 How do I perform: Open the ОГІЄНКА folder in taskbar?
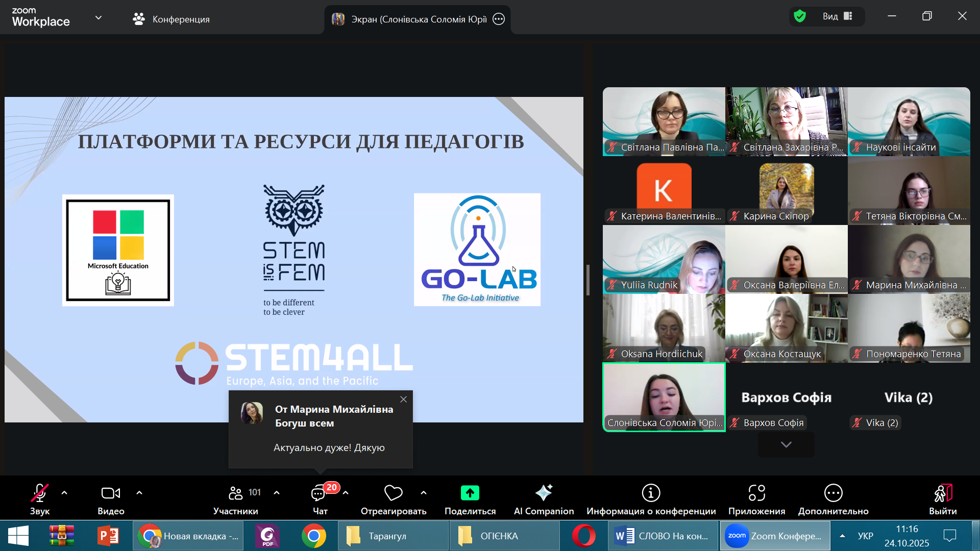click(504, 536)
